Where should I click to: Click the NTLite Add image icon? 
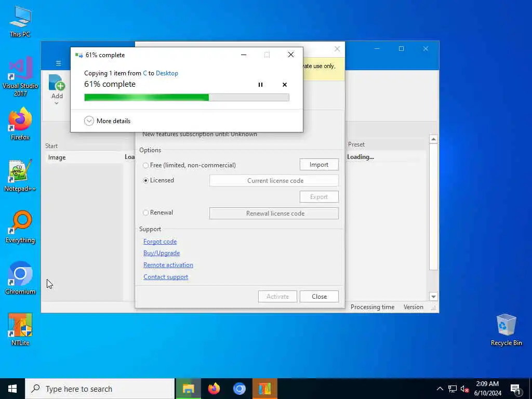coord(57,83)
